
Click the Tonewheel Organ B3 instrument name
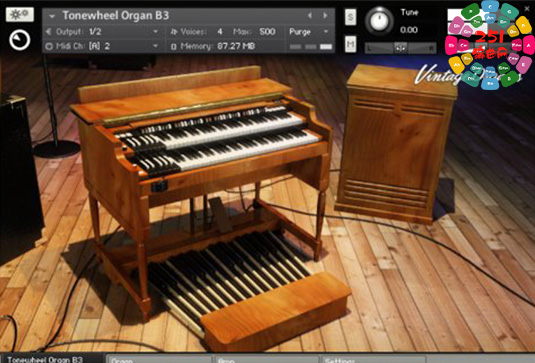click(x=115, y=15)
